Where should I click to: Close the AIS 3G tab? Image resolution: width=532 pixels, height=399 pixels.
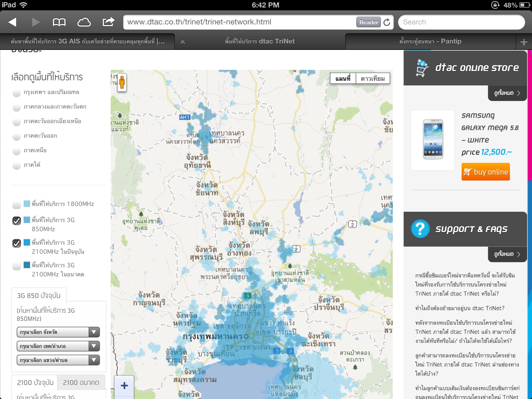pyautogui.click(x=183, y=41)
